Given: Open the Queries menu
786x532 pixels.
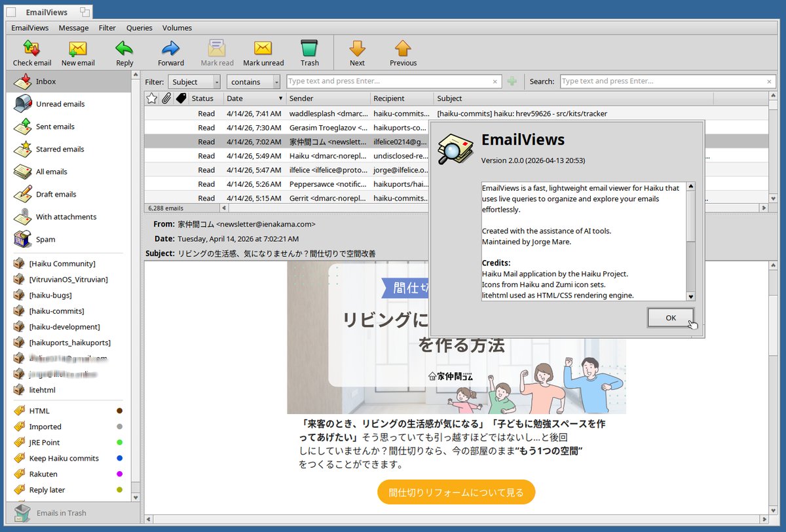Looking at the screenshot, I should [x=140, y=28].
